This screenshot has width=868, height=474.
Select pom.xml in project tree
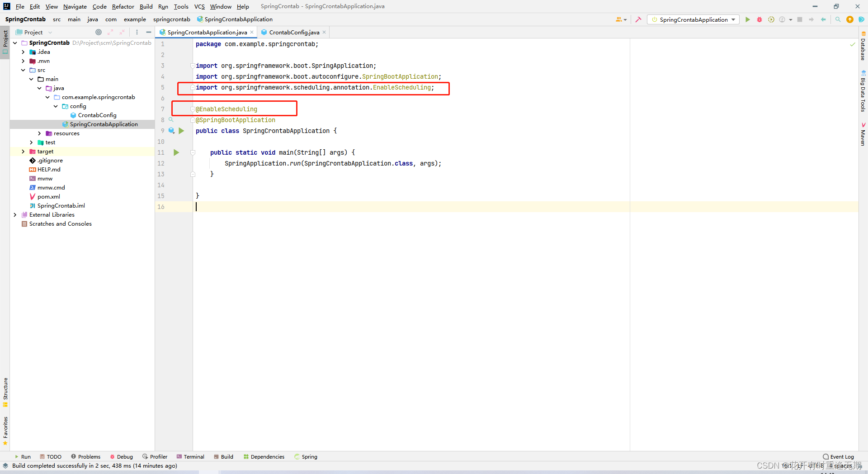click(49, 197)
